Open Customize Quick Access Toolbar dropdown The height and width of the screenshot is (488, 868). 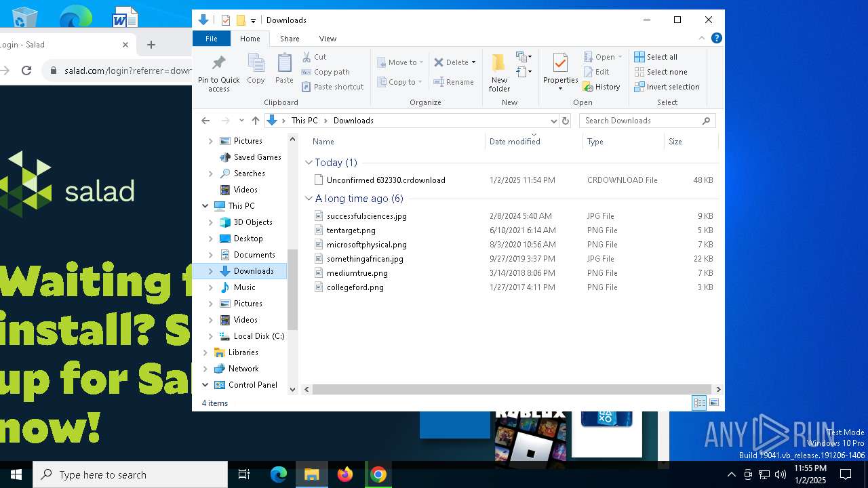coord(253,20)
